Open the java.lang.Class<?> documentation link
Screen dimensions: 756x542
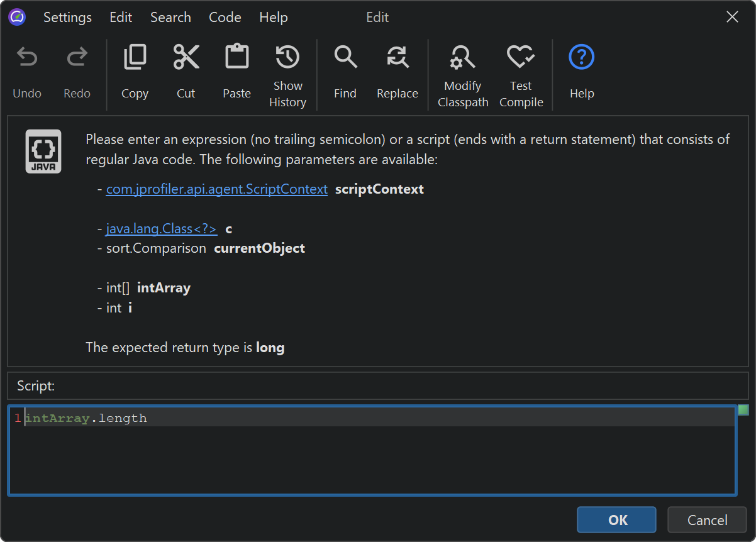click(x=161, y=229)
